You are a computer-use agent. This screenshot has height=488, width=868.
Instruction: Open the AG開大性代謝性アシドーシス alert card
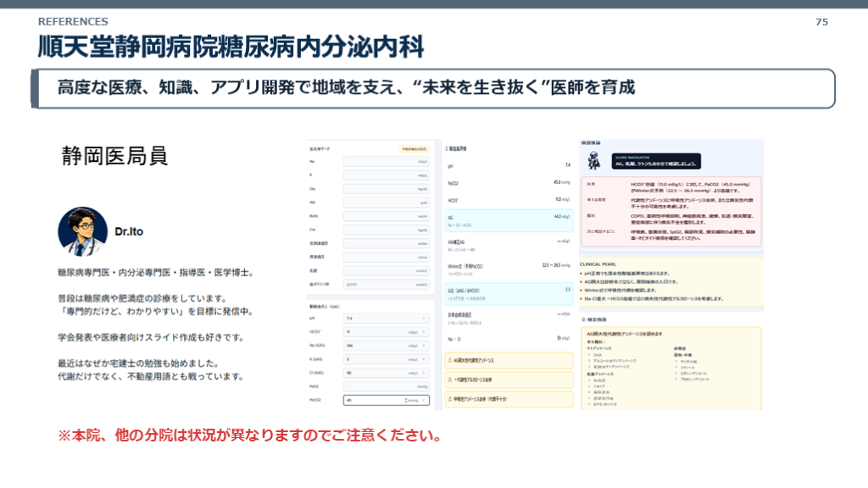tap(509, 360)
